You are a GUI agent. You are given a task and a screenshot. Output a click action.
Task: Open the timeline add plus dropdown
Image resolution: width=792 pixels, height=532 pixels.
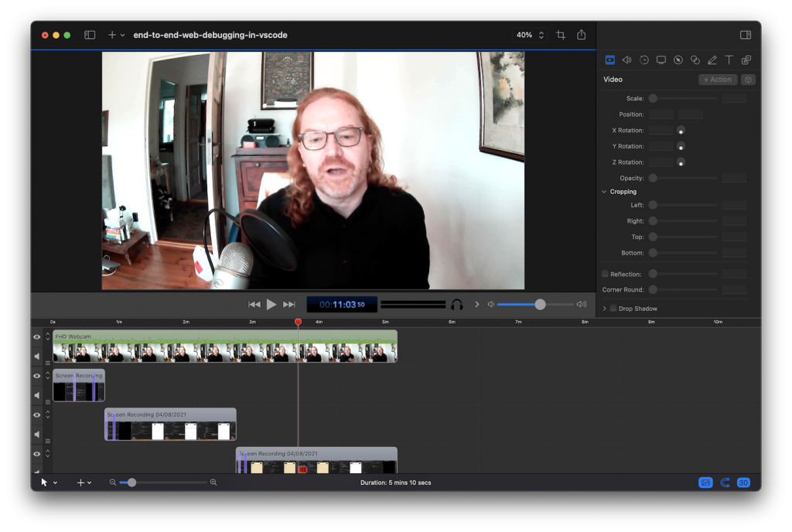click(84, 483)
